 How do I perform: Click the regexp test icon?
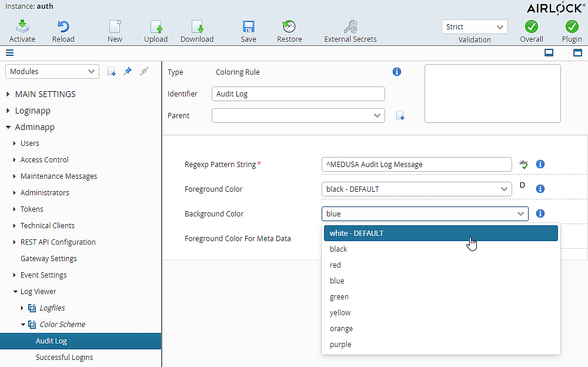click(x=523, y=164)
